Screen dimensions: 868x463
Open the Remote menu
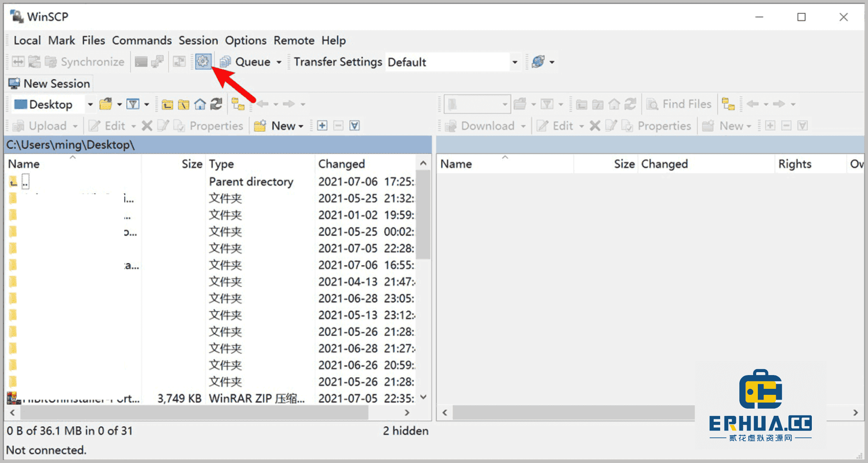[294, 40]
